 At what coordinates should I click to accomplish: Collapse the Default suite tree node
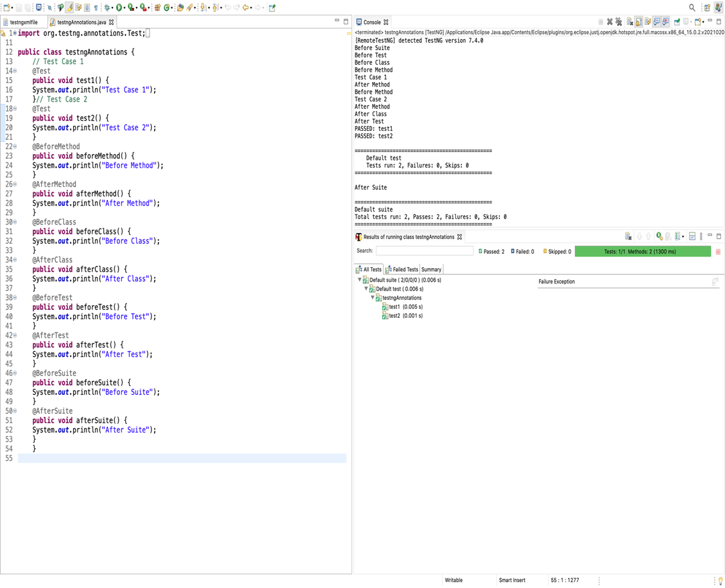(360, 280)
